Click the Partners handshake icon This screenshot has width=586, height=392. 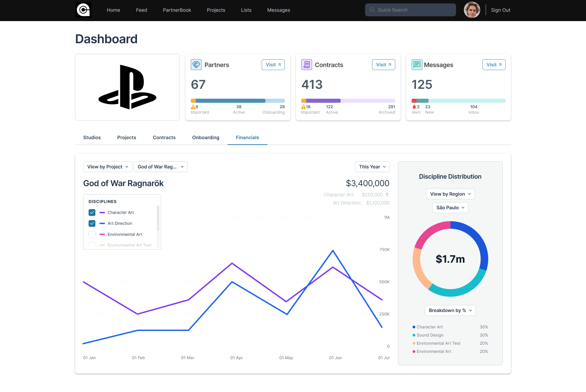196,65
